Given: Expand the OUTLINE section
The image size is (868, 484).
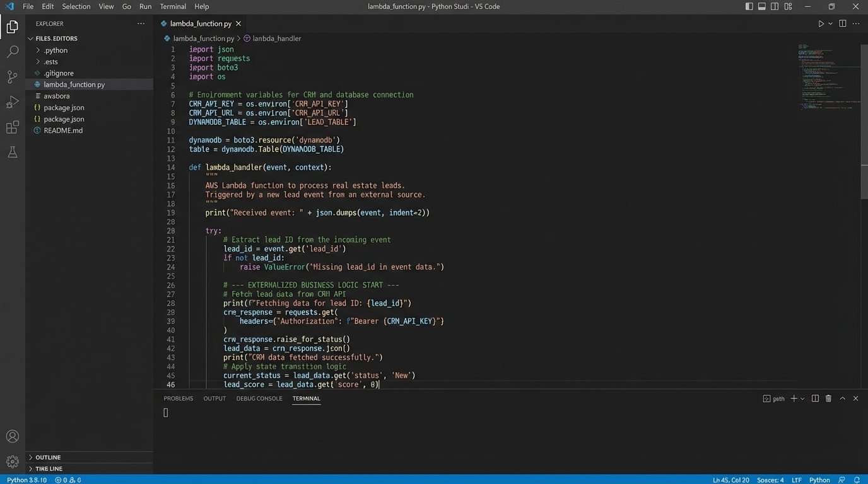Looking at the screenshot, I should (x=48, y=458).
